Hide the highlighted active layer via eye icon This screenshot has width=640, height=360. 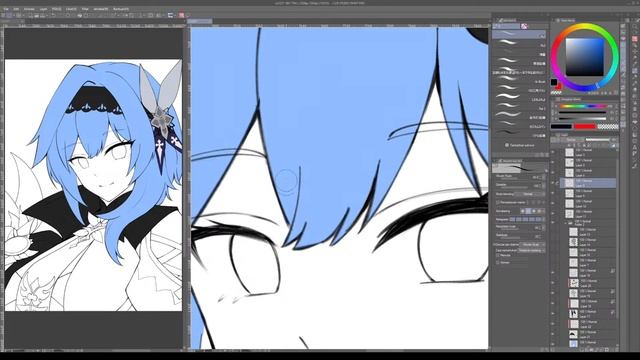pos(553,183)
